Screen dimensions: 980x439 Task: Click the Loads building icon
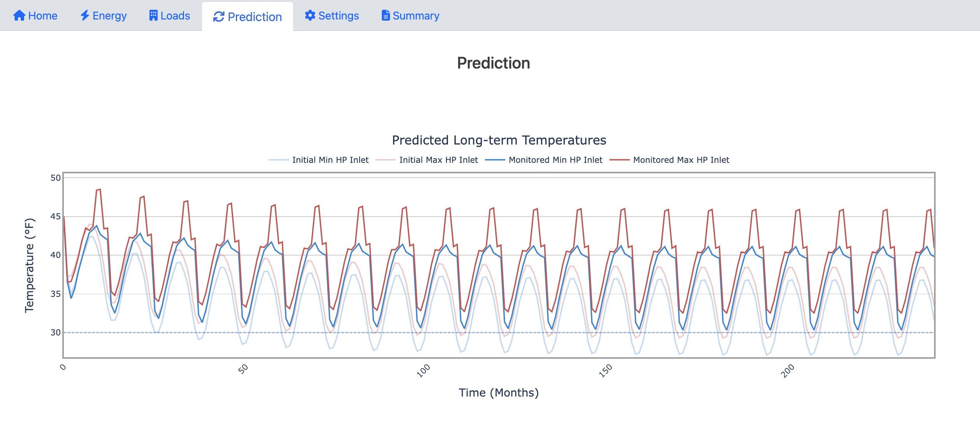153,16
